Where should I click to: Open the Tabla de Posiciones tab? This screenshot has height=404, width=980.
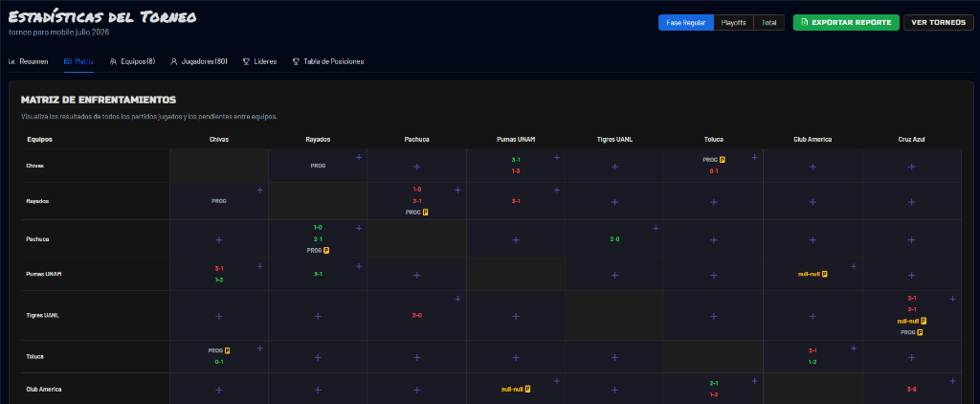pyautogui.click(x=328, y=62)
